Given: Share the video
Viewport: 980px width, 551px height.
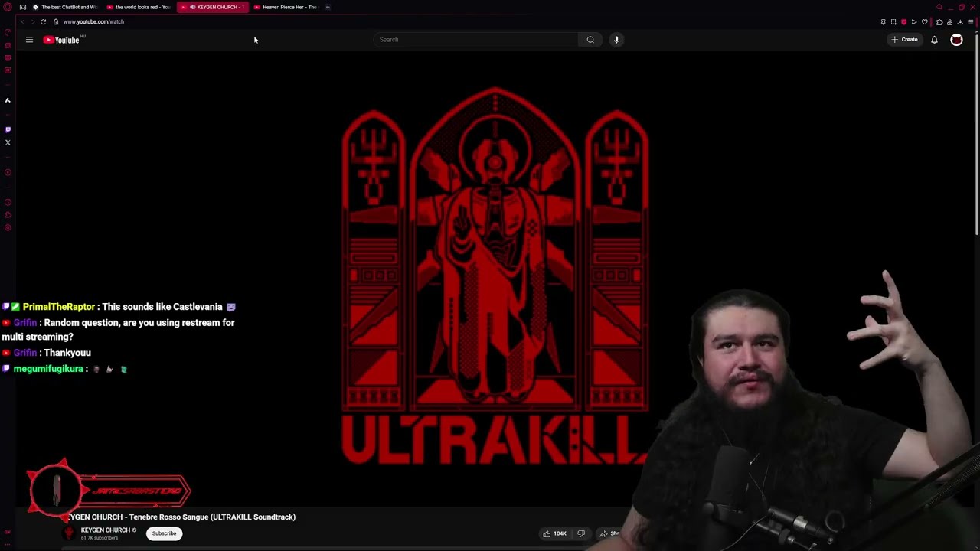Looking at the screenshot, I should tap(609, 533).
